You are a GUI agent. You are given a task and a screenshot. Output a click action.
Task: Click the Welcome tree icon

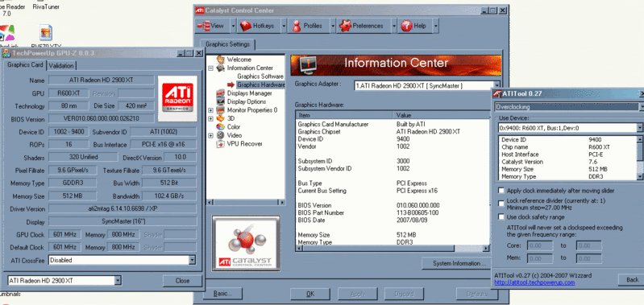point(221,60)
